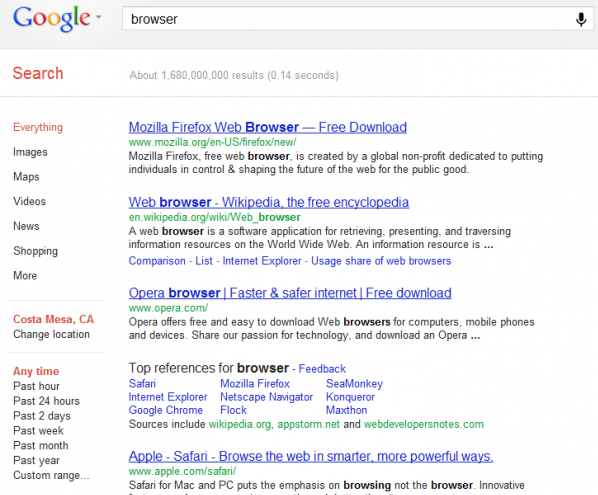Click Usage share of web browsers sublink
Image resolution: width=598 pixels, height=495 pixels.
(381, 261)
